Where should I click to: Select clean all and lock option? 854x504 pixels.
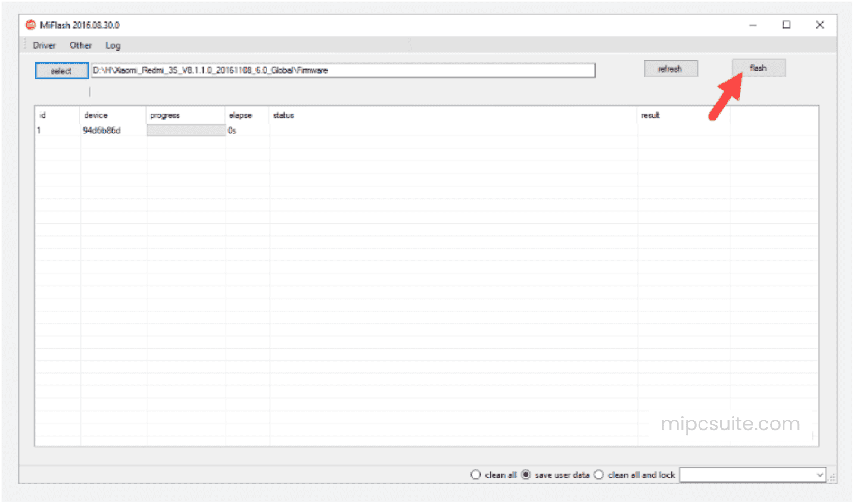click(x=599, y=475)
